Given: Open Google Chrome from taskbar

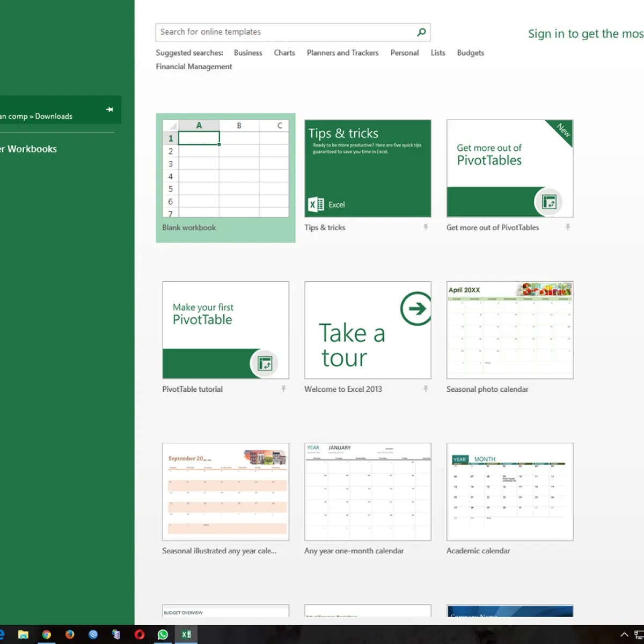Looking at the screenshot, I should (47, 634).
